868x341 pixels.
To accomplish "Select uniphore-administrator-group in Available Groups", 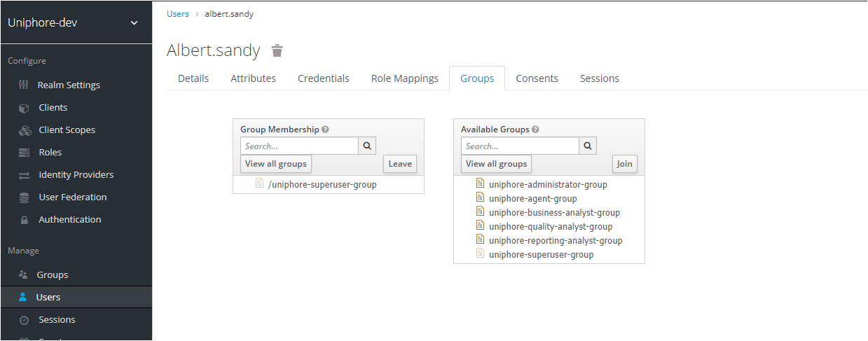I will [x=548, y=185].
